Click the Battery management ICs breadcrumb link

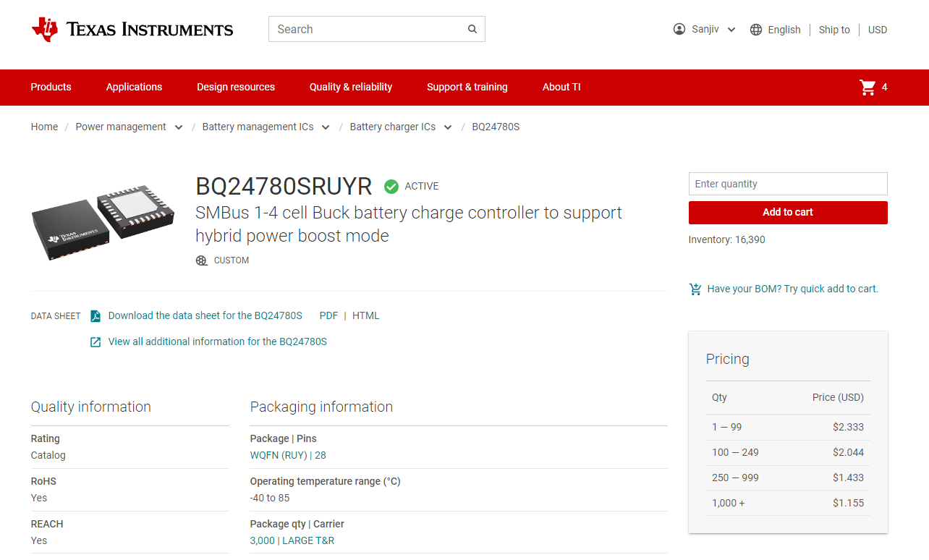tap(258, 127)
